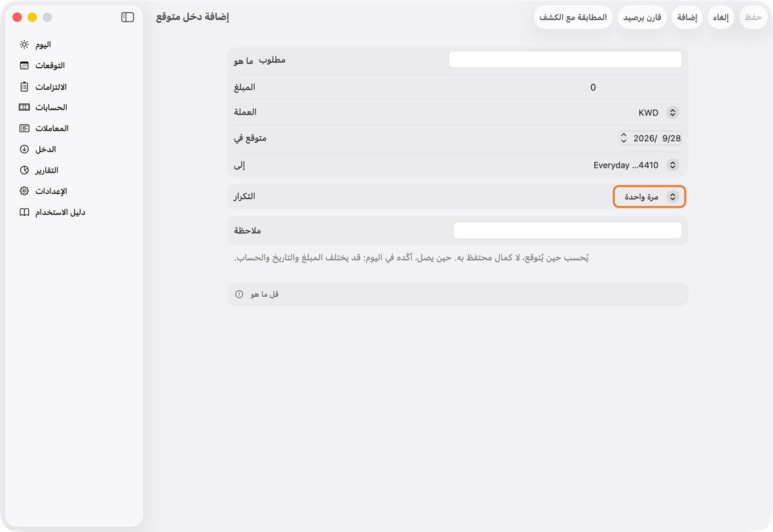The image size is (773, 532).
Task: Click the down-arrow circle icon beside الدخل
Action: pos(24,149)
